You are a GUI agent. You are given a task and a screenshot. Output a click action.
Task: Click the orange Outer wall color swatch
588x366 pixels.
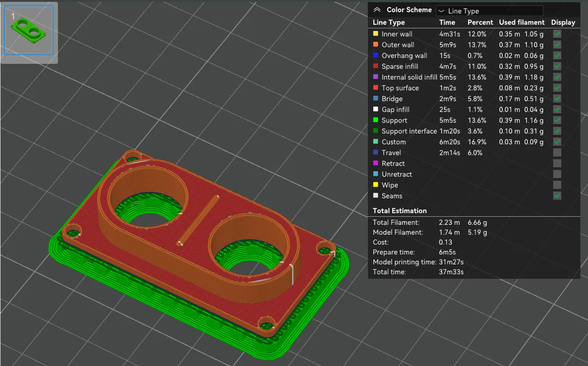[376, 45]
